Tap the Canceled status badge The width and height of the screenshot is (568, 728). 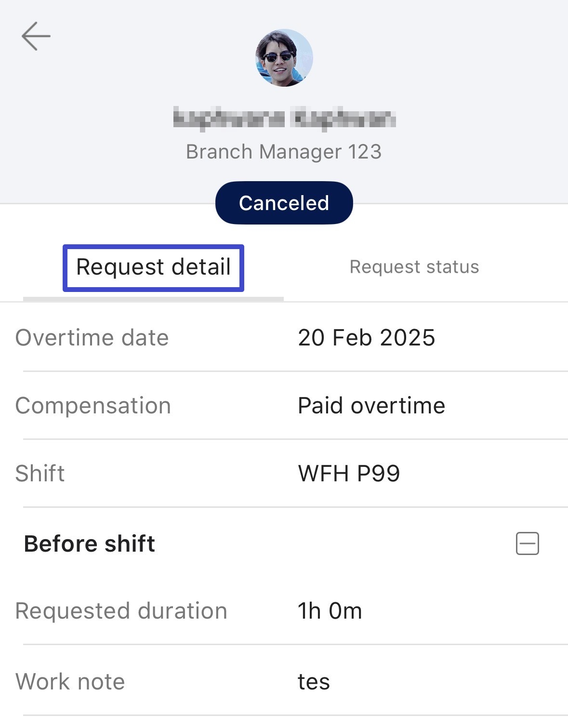click(284, 203)
